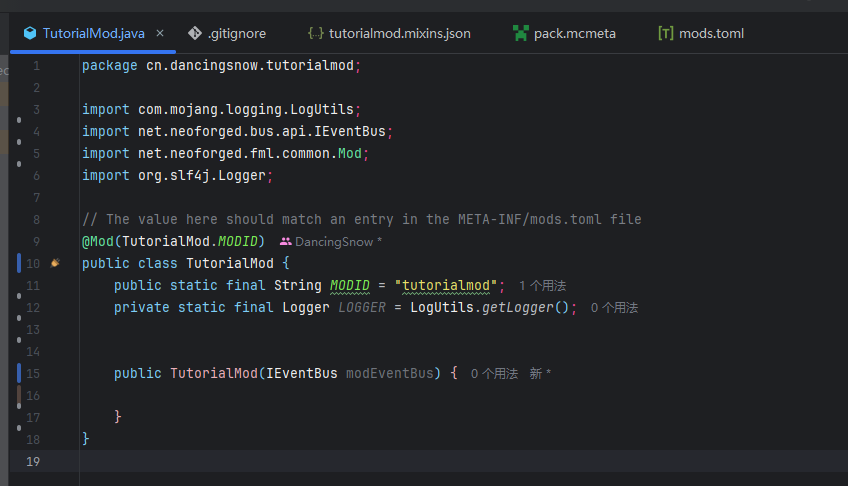This screenshot has width=848, height=486.
Task: Open the tutorialmod.mixins.json tab
Action: pyautogui.click(x=399, y=33)
